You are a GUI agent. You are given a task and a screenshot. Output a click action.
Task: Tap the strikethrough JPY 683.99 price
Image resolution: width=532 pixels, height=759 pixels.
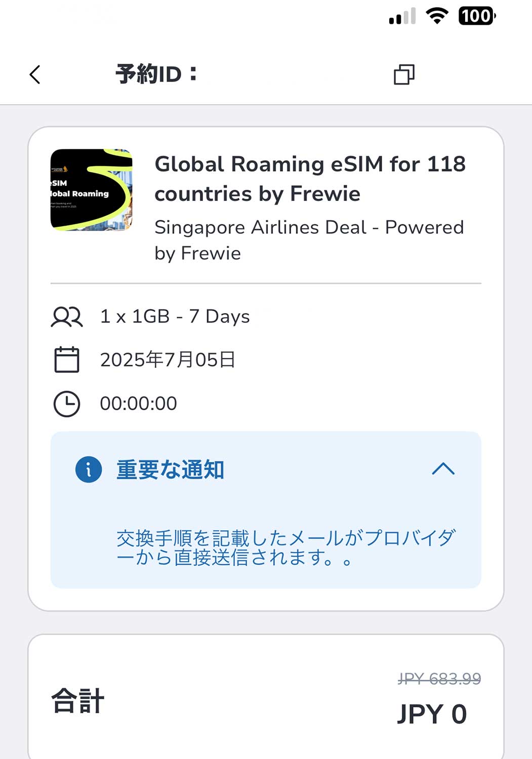click(439, 679)
